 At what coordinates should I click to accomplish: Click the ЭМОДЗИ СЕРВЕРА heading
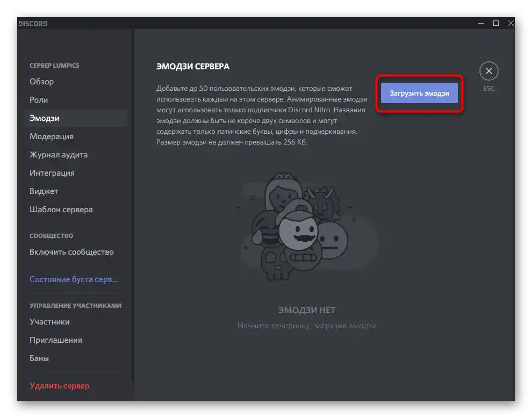[x=193, y=67]
